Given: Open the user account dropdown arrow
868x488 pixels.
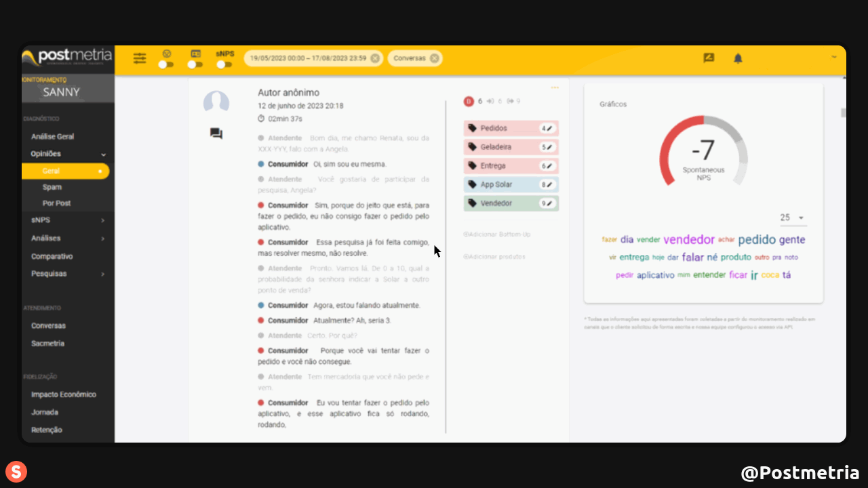Looking at the screenshot, I should pos(834,58).
